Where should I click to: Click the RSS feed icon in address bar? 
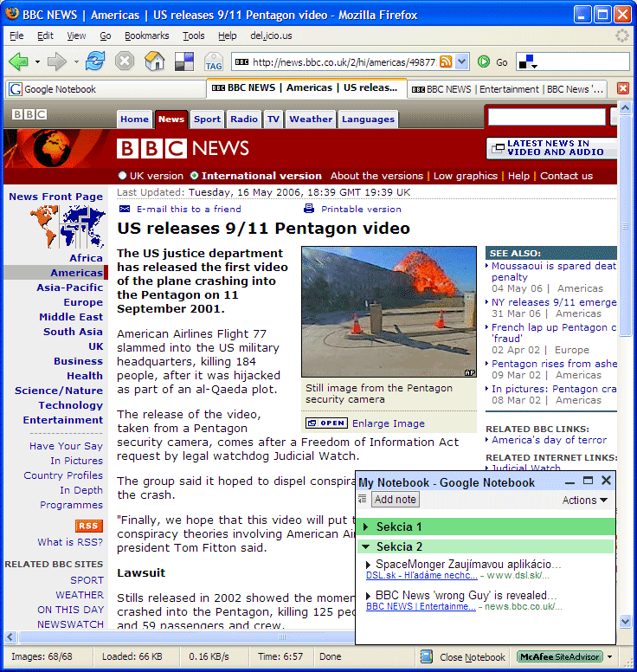pos(446,61)
